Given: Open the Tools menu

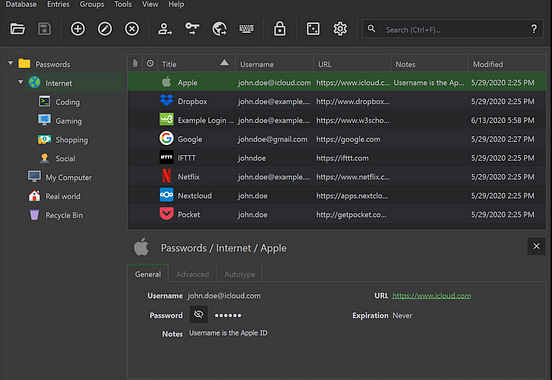Looking at the screenshot, I should pyautogui.click(x=123, y=4).
